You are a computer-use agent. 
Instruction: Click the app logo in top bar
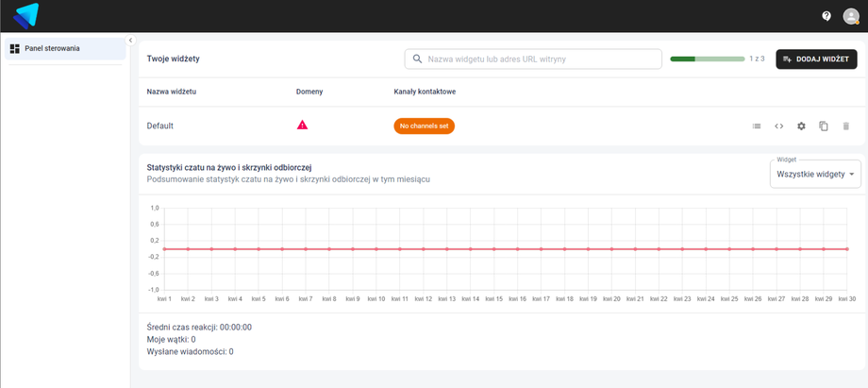(x=26, y=15)
